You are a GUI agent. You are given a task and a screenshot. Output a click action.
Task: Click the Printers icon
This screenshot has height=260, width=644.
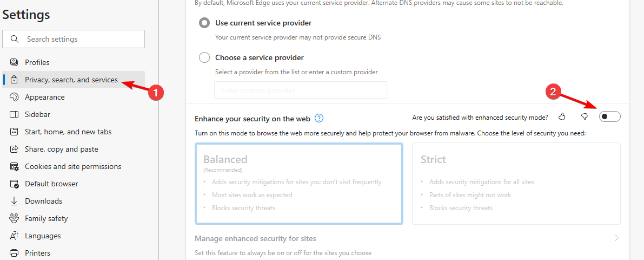click(15, 253)
